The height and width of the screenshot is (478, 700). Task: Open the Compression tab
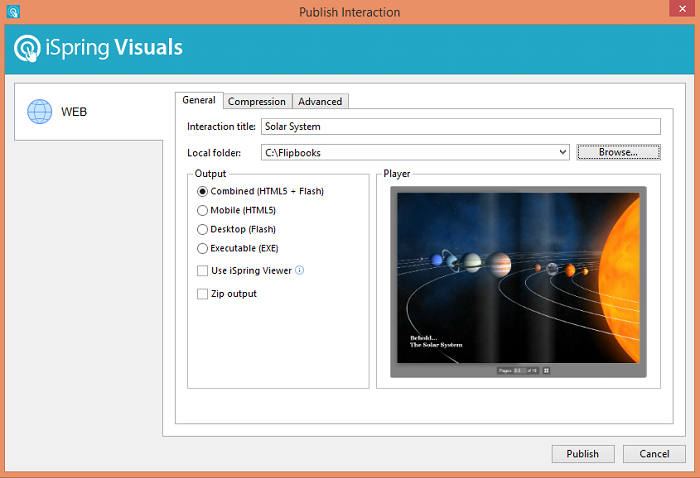click(257, 101)
